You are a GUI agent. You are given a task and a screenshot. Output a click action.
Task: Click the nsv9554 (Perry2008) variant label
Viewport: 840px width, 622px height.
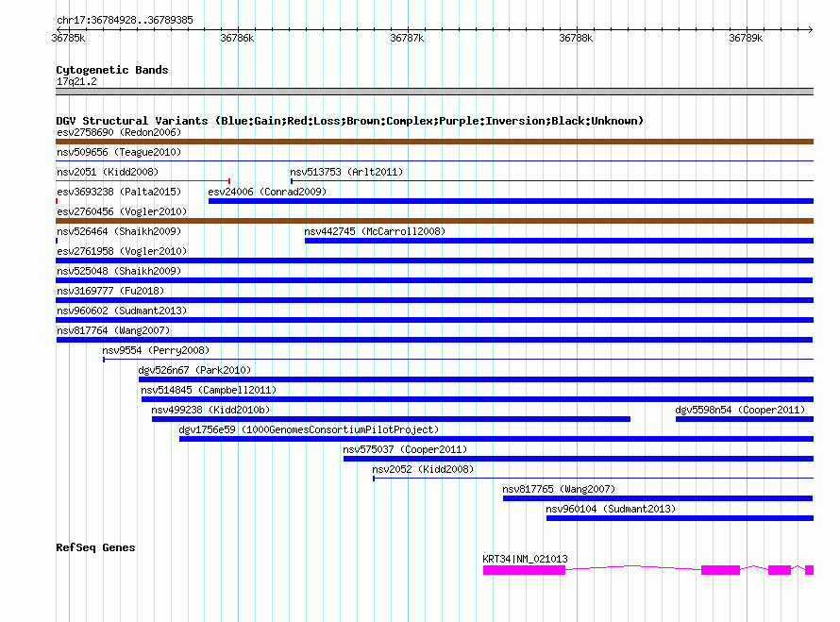[156, 350]
